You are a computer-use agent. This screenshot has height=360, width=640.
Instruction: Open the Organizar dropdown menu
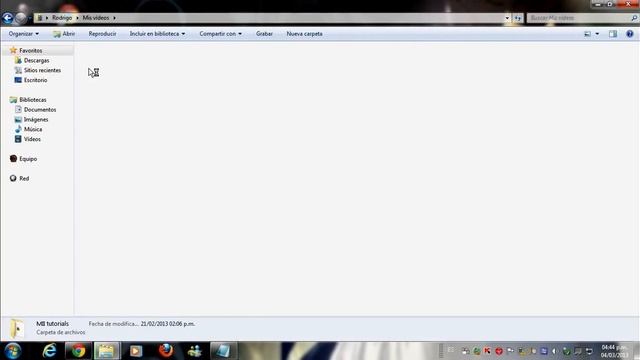[24, 34]
